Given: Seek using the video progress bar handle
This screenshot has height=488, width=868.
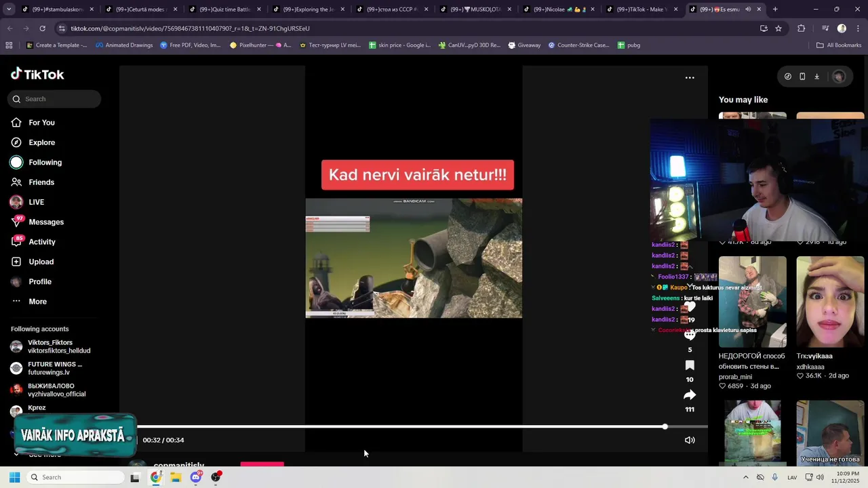Looking at the screenshot, I should 665,426.
